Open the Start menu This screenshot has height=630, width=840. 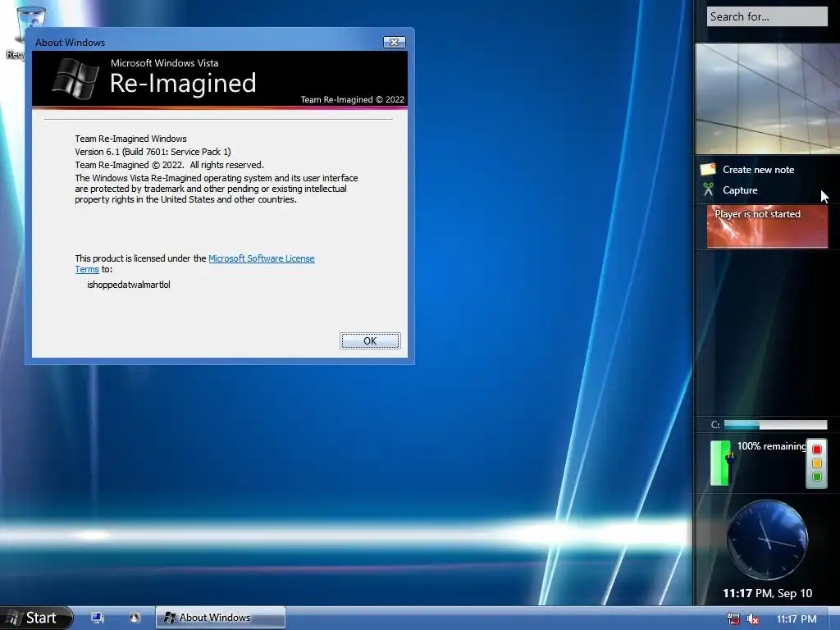pyautogui.click(x=35, y=618)
